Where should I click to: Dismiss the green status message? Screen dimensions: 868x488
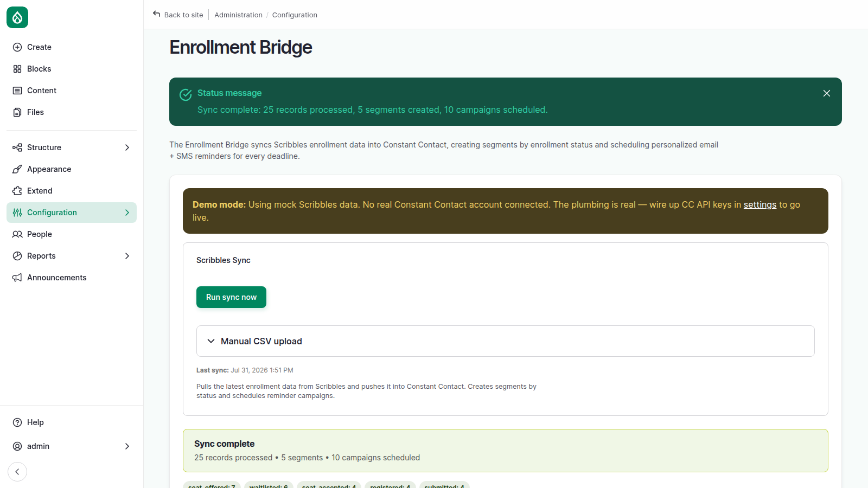827,93
